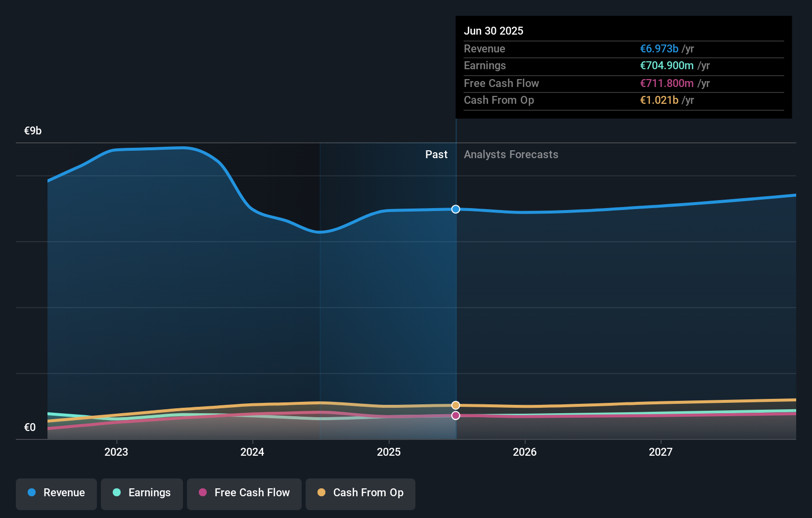Click the 2027 axis label
812x518 pixels.
[x=661, y=451]
